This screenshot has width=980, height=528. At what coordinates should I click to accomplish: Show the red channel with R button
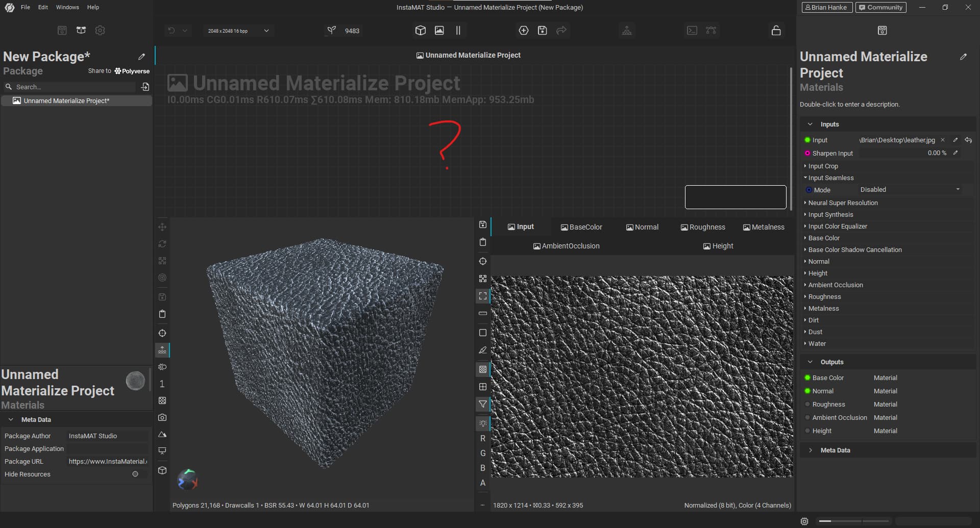tap(482, 438)
